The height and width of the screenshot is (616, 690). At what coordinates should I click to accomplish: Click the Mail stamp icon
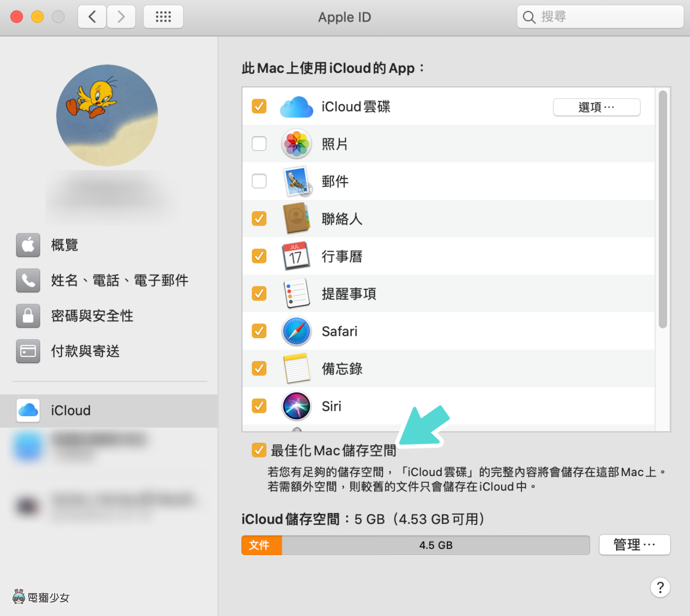pyautogui.click(x=298, y=182)
